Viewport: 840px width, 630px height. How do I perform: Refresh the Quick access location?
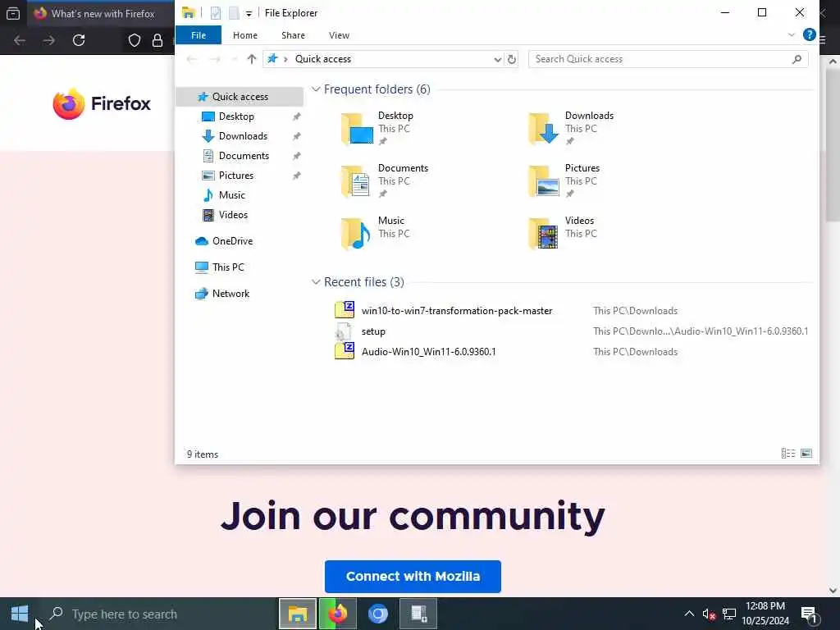pos(512,59)
